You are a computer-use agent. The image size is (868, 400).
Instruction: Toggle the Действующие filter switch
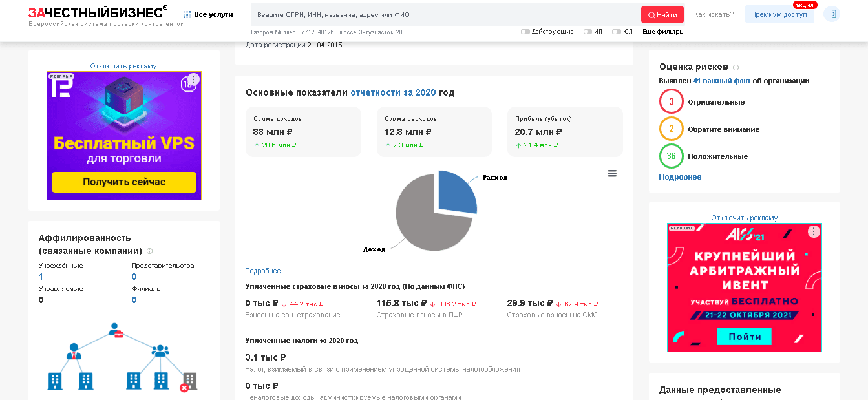tap(525, 32)
